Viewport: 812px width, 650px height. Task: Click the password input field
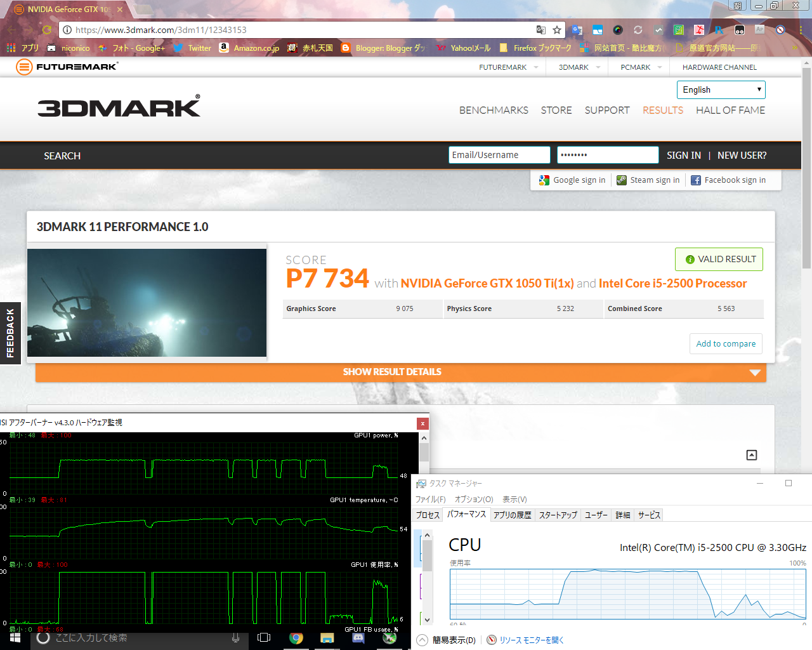point(608,155)
